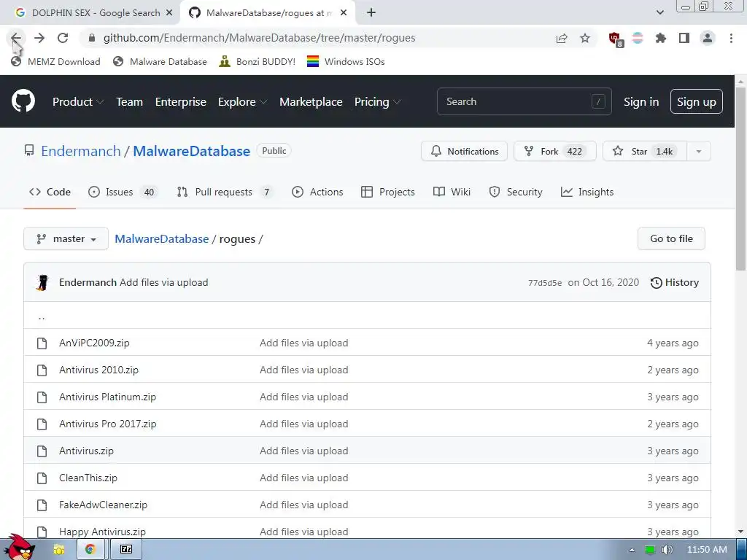Screen dimensions: 747x560
Task: Open the Insights tab
Action: point(587,192)
